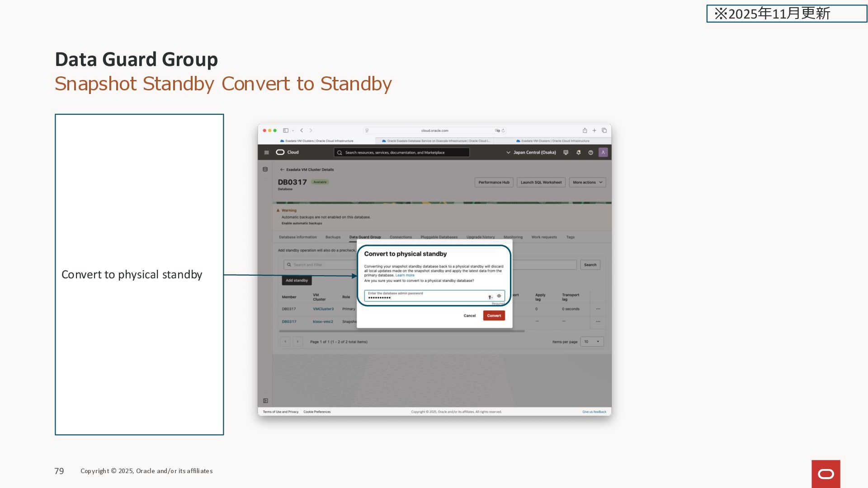
Task: Open the Oracle Cloud hamburger navigation menu
Action: coord(266,153)
